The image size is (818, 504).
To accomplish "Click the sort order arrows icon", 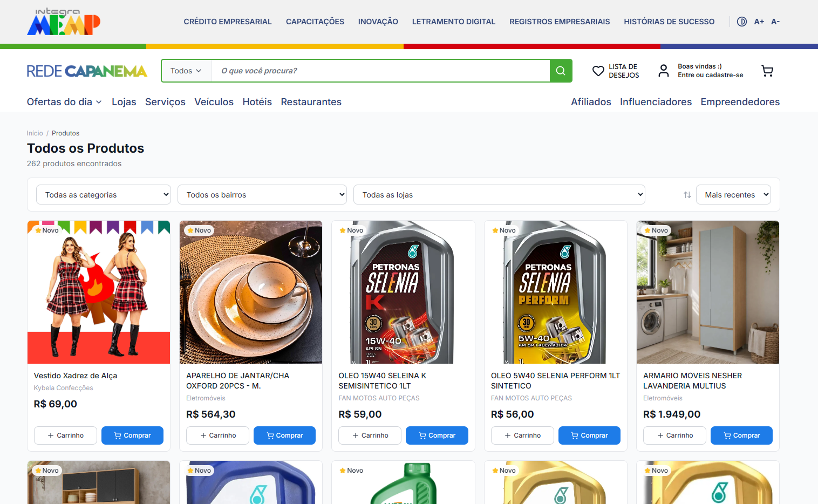I will [687, 195].
